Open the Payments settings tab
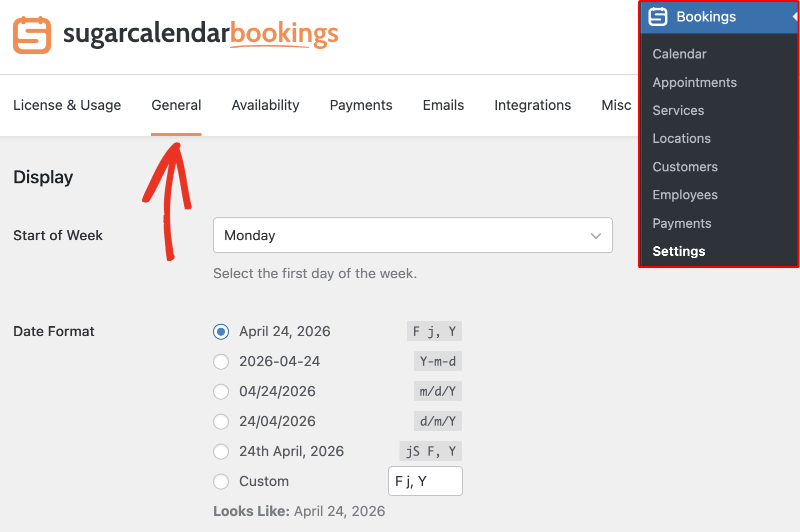Screen dimensions: 800x532 (x=361, y=105)
